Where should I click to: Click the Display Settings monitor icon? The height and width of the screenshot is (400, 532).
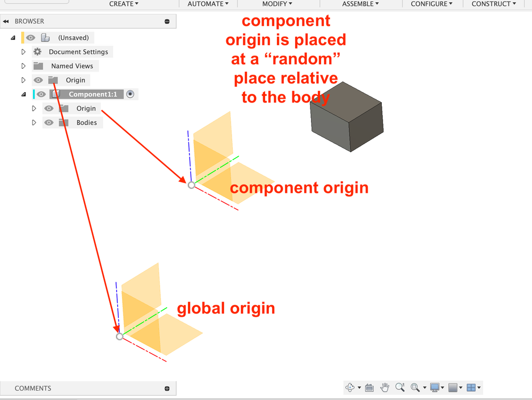pyautogui.click(x=435, y=387)
